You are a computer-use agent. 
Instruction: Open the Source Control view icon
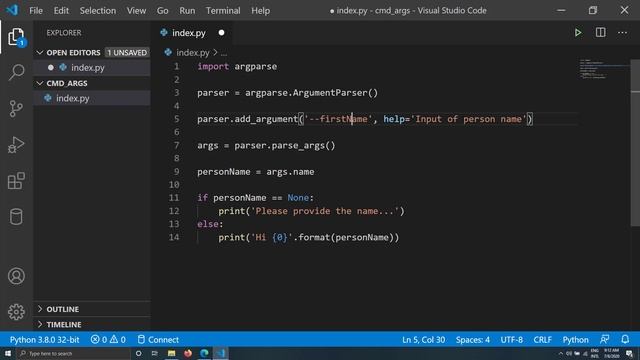pos(16,109)
